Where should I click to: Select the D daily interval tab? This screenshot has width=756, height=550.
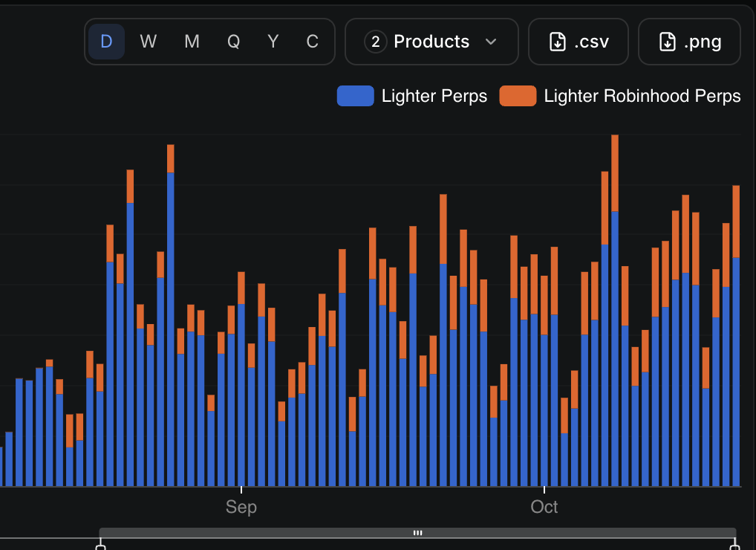[x=106, y=42]
